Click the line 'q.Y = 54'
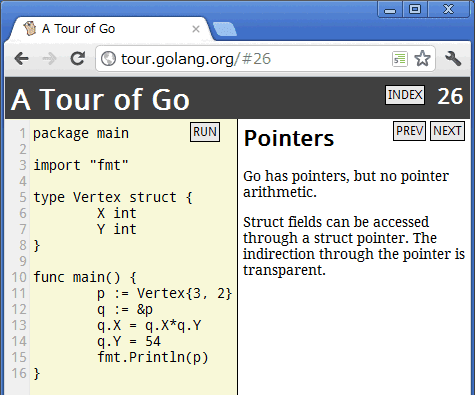475x395 pixels. [129, 341]
